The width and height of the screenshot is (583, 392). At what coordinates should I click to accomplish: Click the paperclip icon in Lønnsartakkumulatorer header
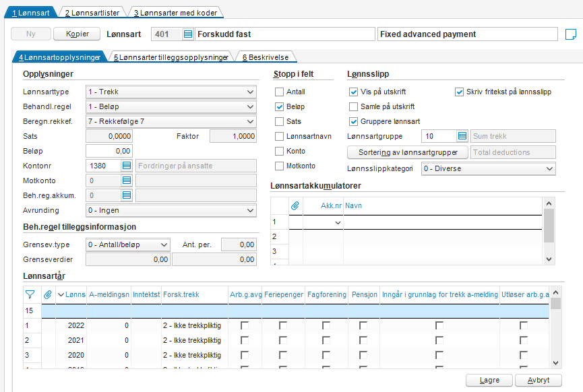coord(295,205)
